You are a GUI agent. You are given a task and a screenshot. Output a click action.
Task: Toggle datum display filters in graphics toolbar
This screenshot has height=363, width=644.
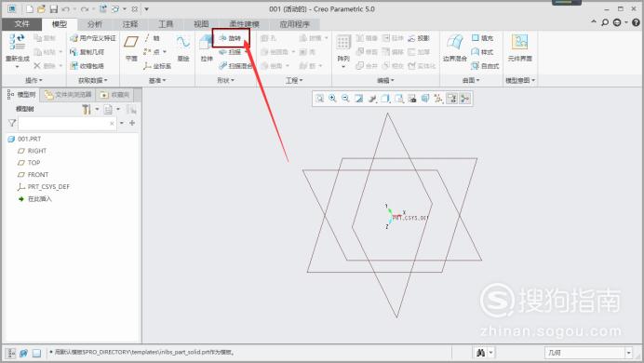(x=438, y=98)
